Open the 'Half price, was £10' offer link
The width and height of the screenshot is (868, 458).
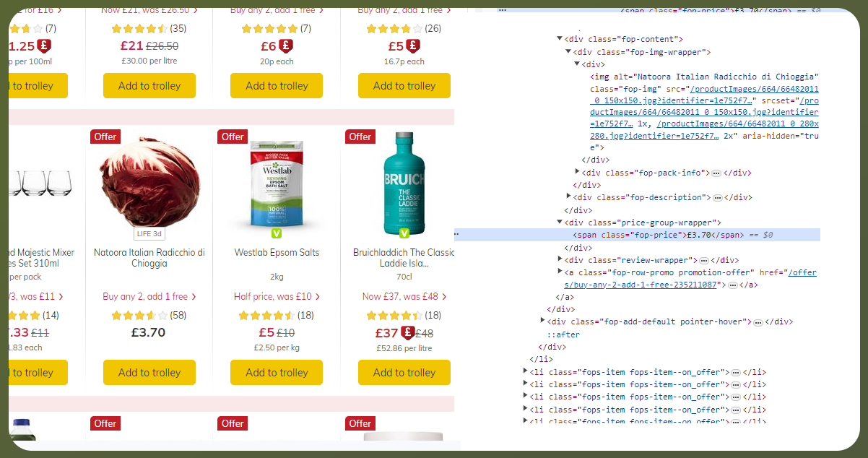coord(276,297)
